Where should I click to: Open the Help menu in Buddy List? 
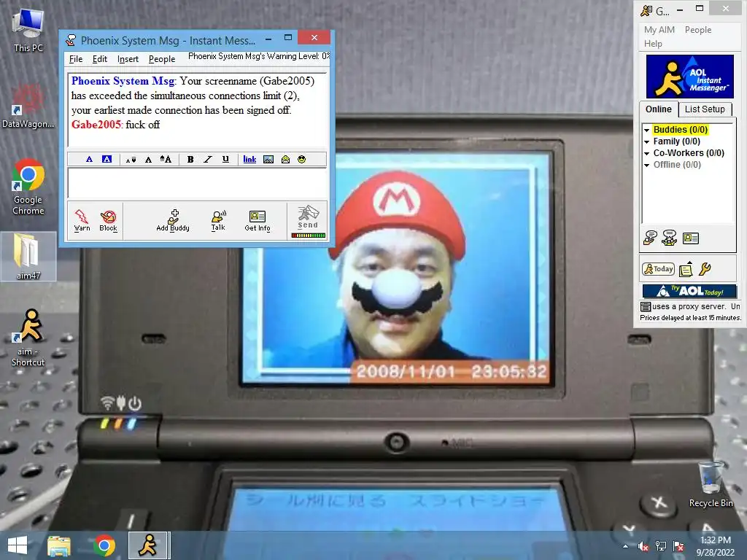653,43
